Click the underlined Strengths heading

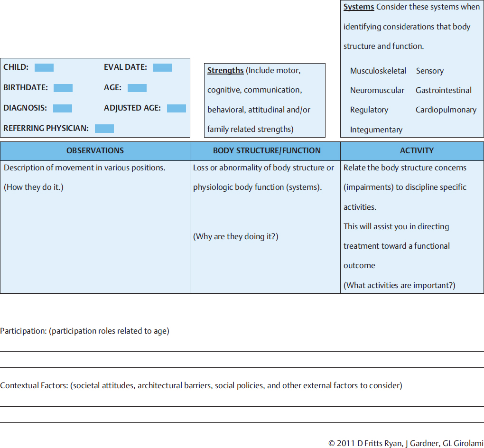pyautogui.click(x=225, y=71)
